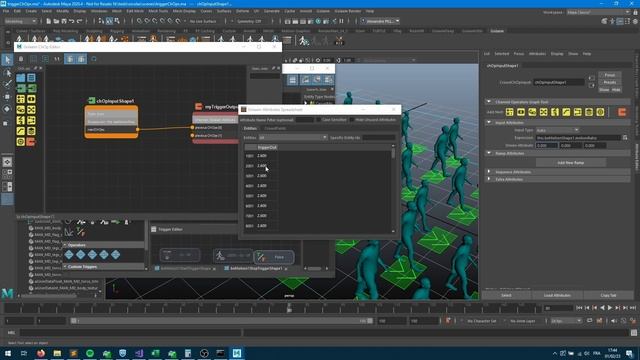
Task: Collapse the Input Attributes section
Action: point(489,122)
